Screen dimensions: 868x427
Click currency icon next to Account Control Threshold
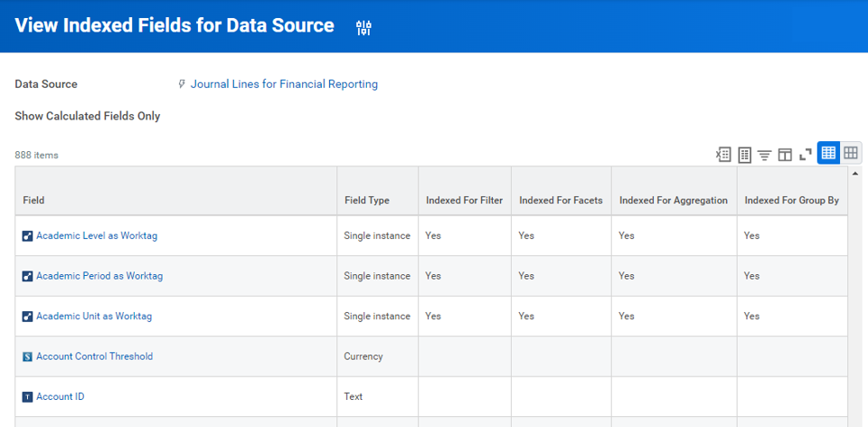pos(28,356)
